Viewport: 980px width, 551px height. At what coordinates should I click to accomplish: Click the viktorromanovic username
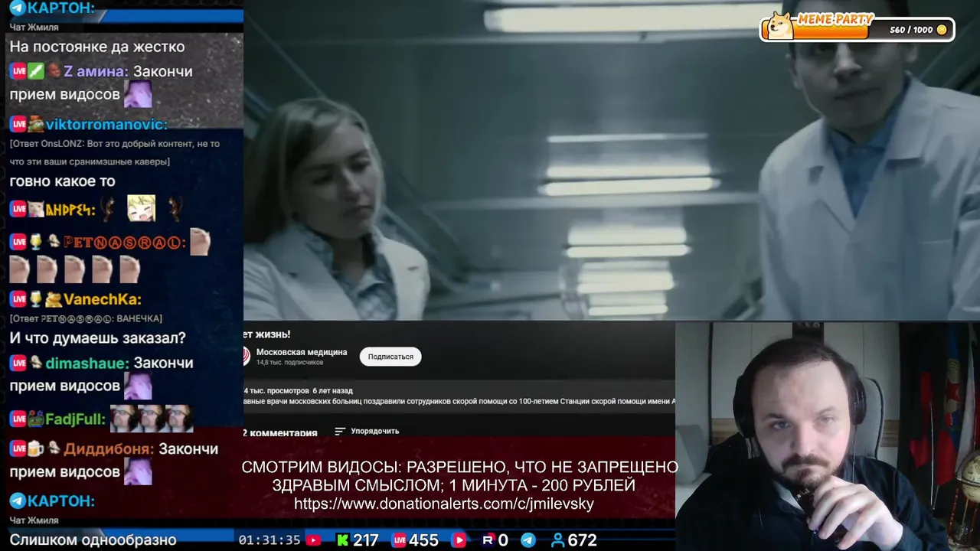coord(106,124)
